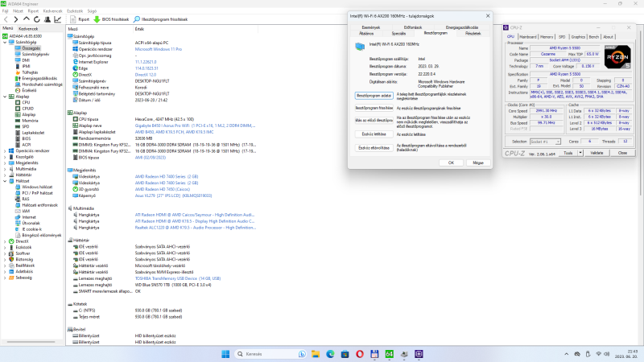Open Microsoft Windows 11 Pro link
The height and width of the screenshot is (362, 644).
tap(158, 49)
